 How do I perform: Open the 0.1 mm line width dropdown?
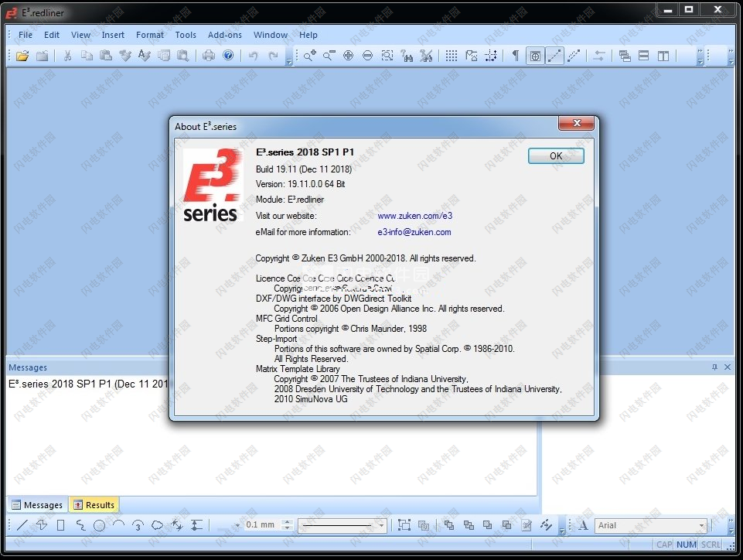coord(237,525)
